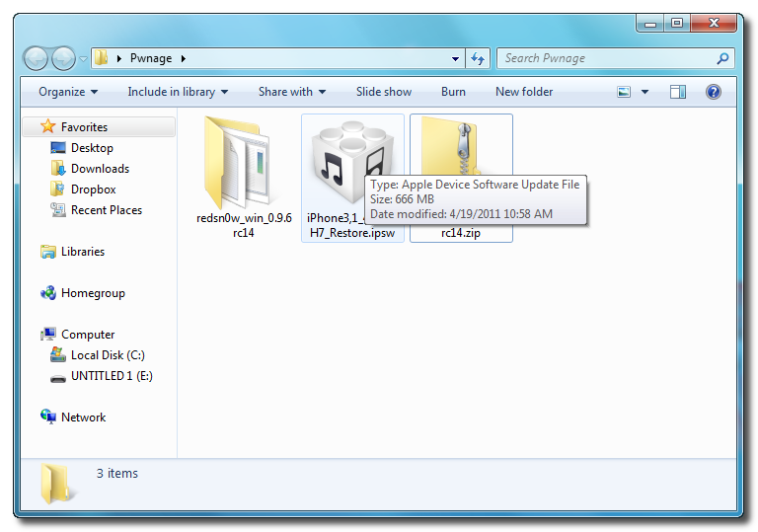Click the Computer icon

coord(47,335)
